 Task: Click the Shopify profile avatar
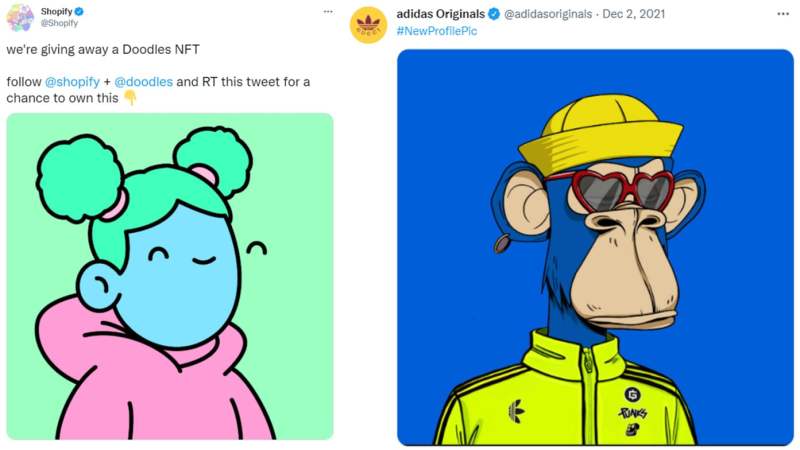[x=20, y=17]
